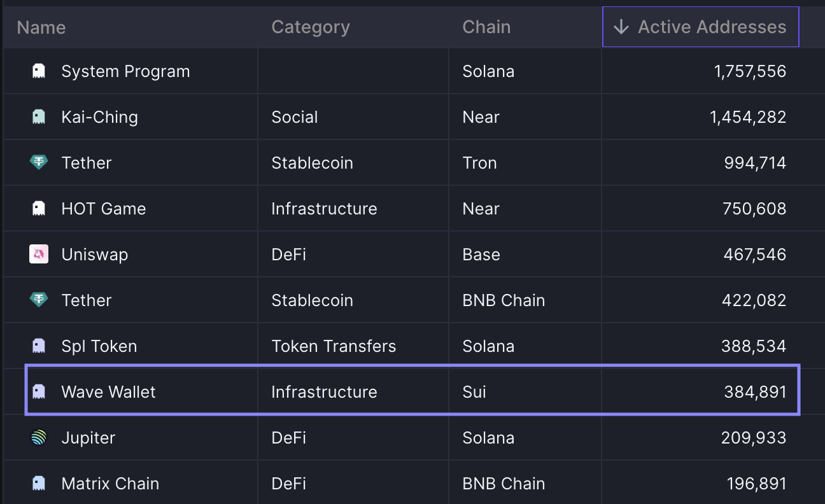
Task: Click the Matrix Chain ghost icon
Action: pos(39,484)
